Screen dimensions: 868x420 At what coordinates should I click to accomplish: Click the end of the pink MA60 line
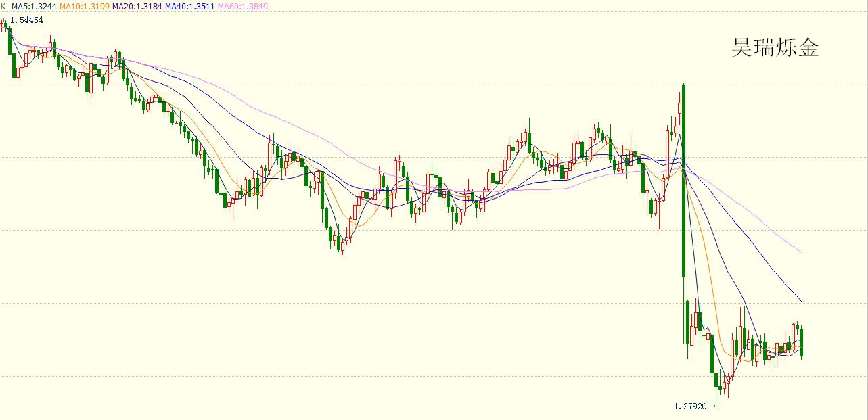click(801, 252)
